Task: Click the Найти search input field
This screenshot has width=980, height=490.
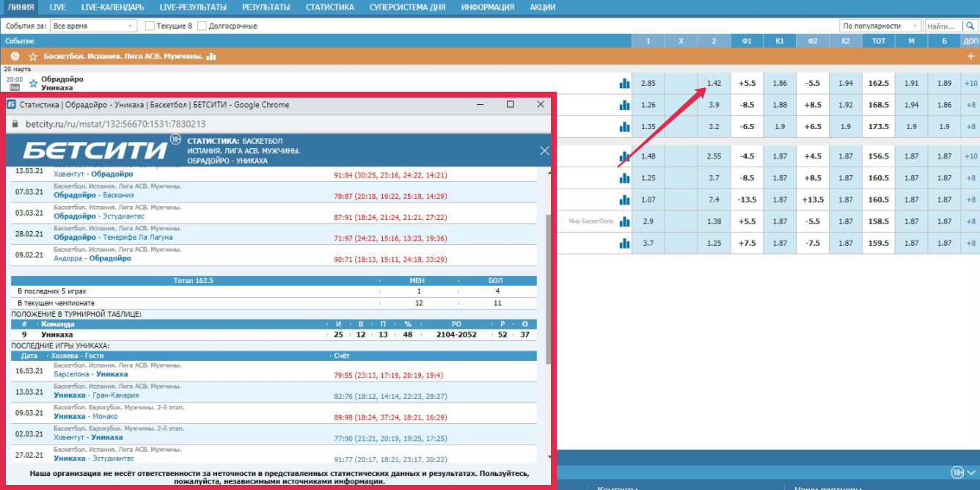Action: pos(942,26)
